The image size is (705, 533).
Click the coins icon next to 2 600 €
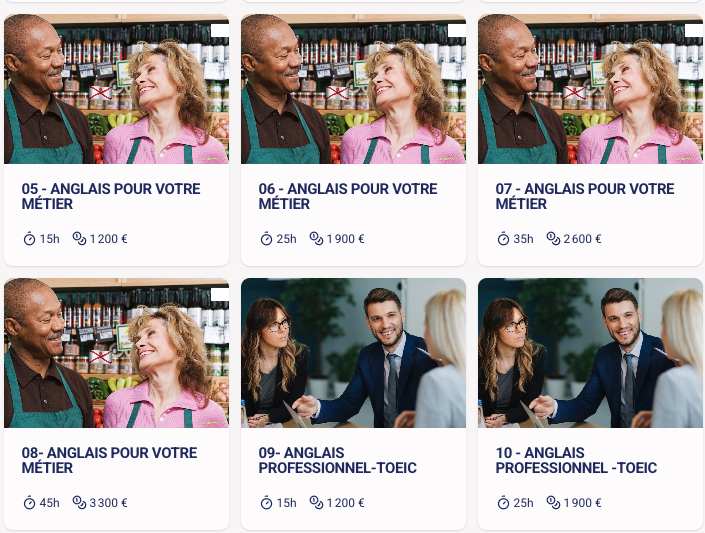(553, 238)
